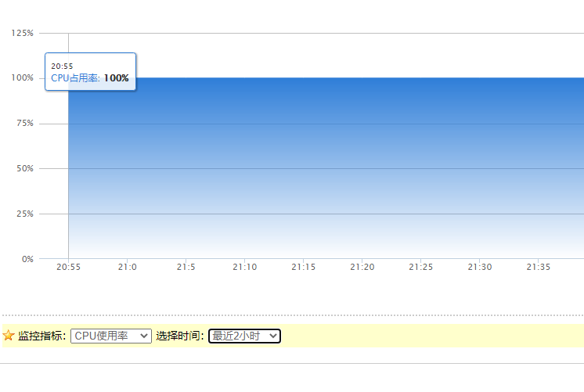Screen dimensions: 584x392
Task: Open the CPU使用率 metric dropdown
Action: (x=110, y=336)
